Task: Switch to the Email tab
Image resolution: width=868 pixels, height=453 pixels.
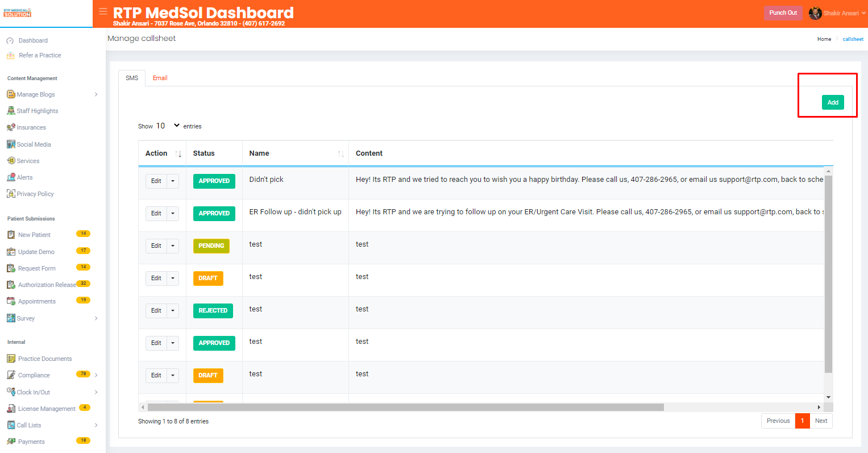Action: pyautogui.click(x=160, y=78)
